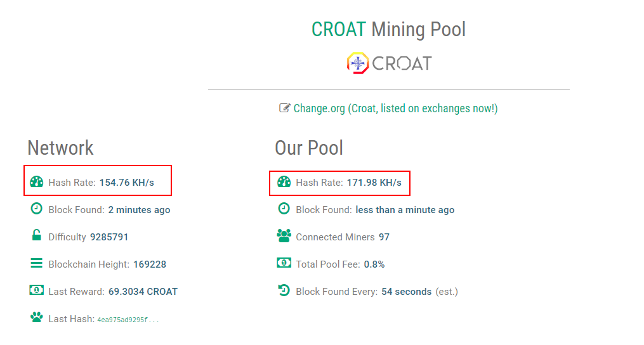The width and height of the screenshot is (644, 345).
Task: Click the Blockchain Height bars icon
Action: click(37, 263)
